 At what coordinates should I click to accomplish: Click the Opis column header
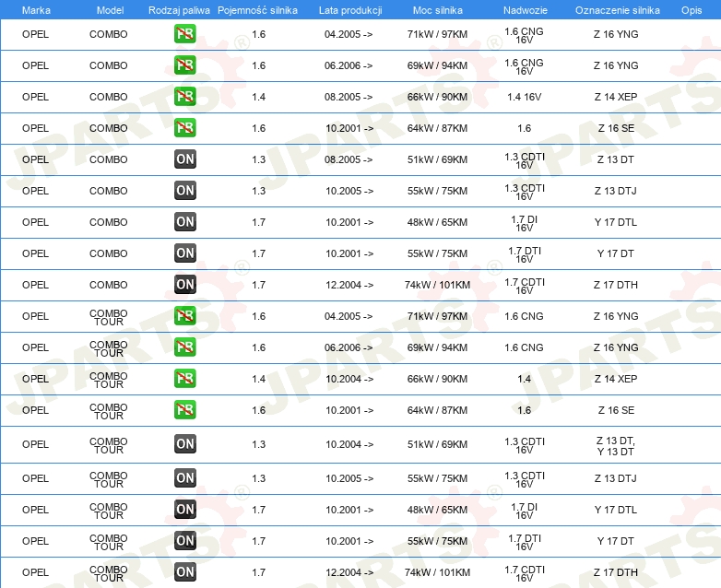coord(691,10)
